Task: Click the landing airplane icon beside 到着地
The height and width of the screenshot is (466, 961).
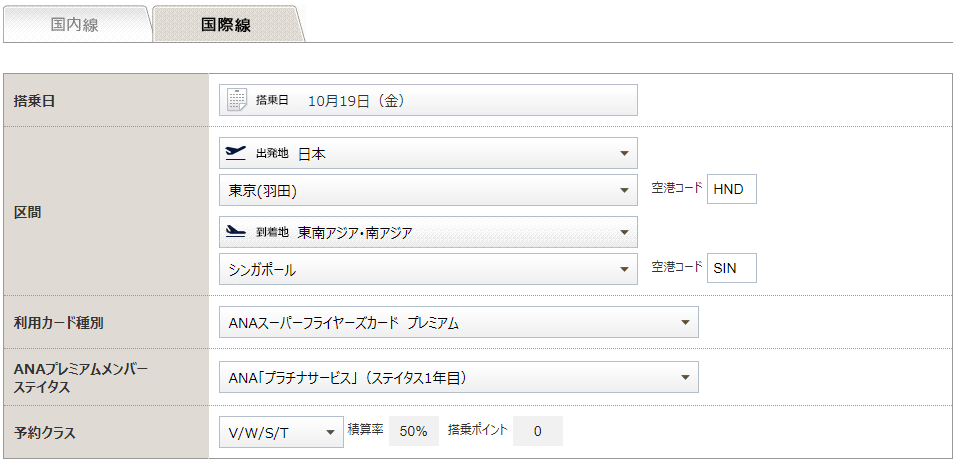Action: (235, 232)
